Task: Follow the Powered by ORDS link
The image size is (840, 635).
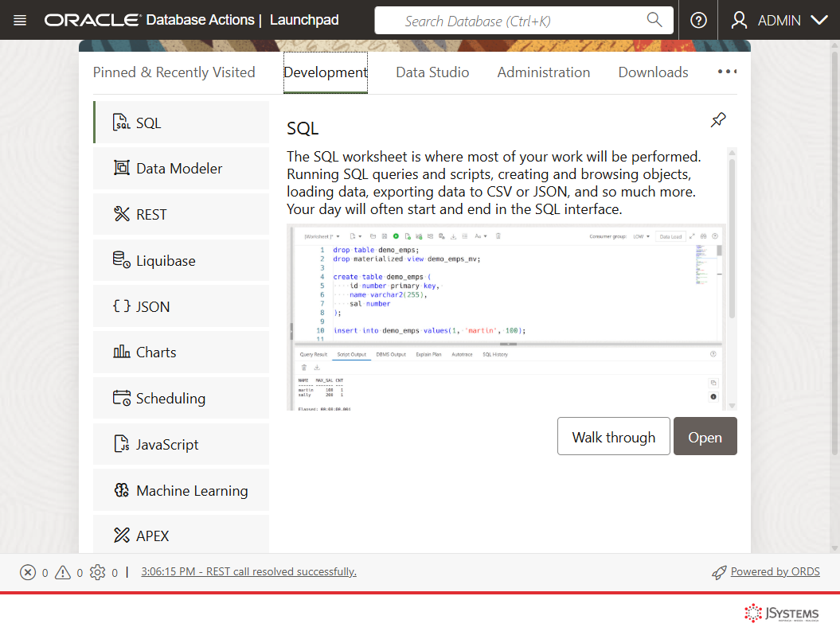Action: 775,572
